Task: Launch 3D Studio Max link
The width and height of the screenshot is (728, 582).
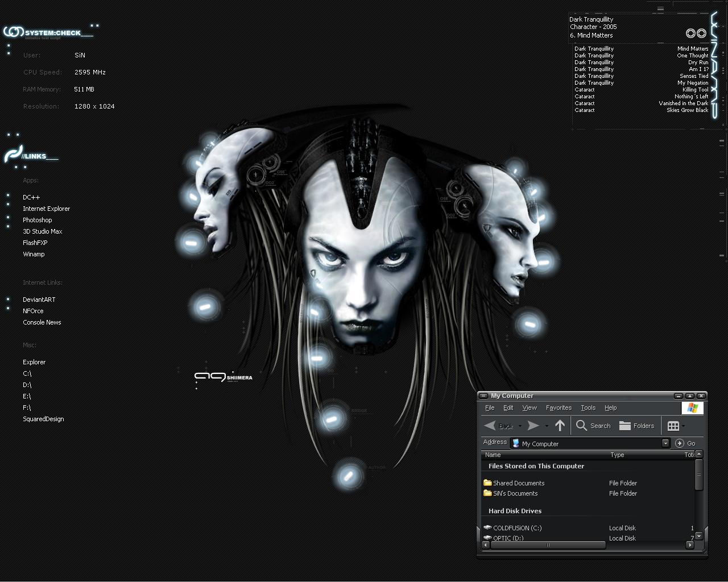Action: tap(42, 231)
